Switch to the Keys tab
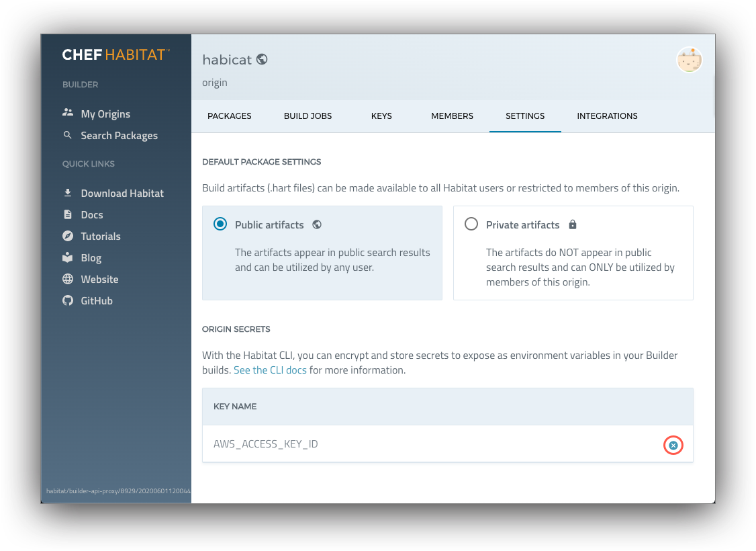756x551 pixels. (x=381, y=116)
